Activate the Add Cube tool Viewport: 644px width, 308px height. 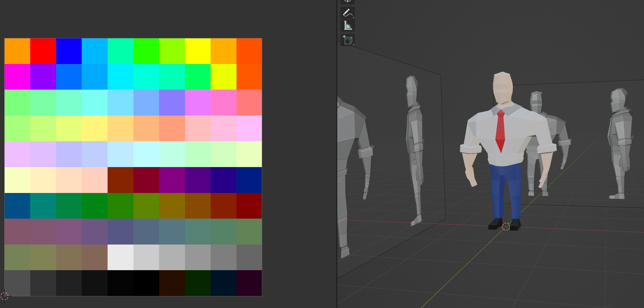pos(347,40)
